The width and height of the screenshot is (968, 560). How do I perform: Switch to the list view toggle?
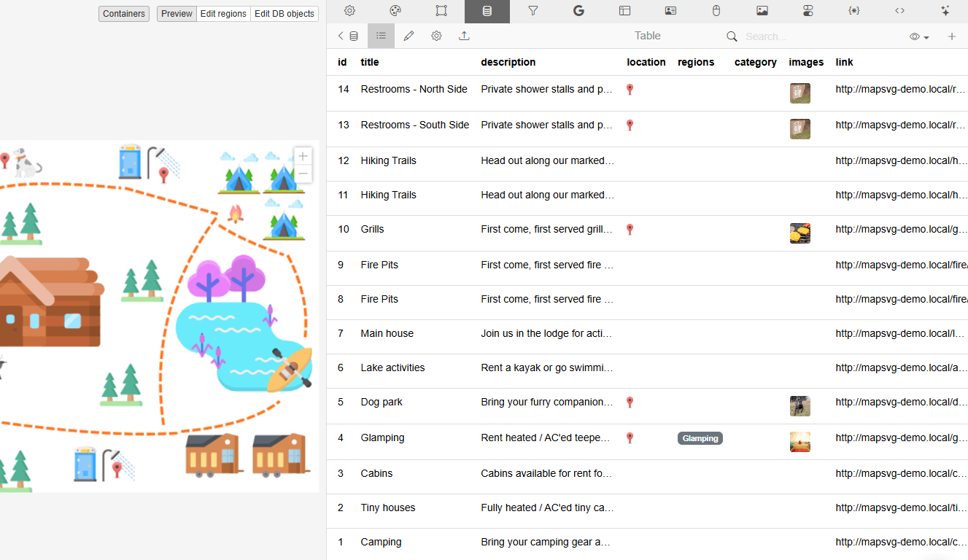(381, 36)
